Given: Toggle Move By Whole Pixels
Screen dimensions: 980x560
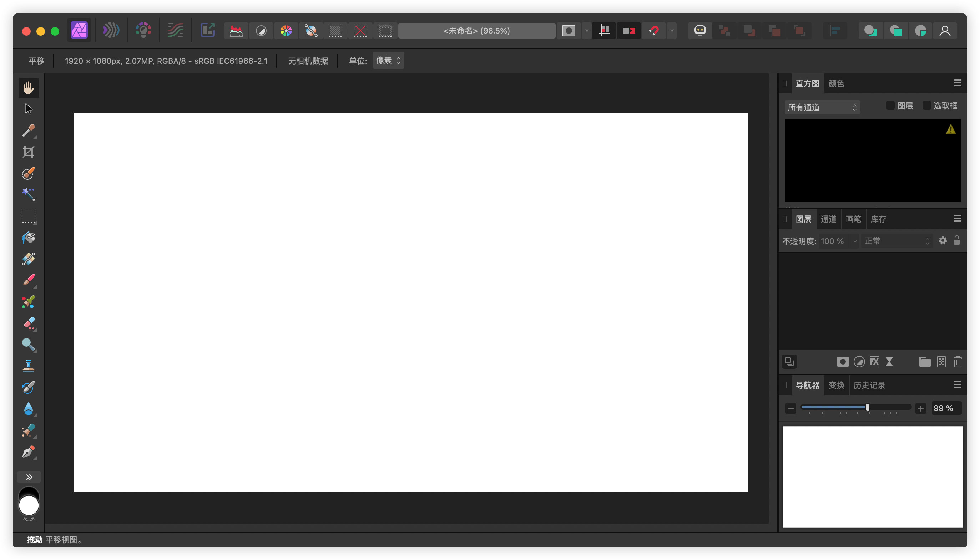Looking at the screenshot, I should pos(629,31).
